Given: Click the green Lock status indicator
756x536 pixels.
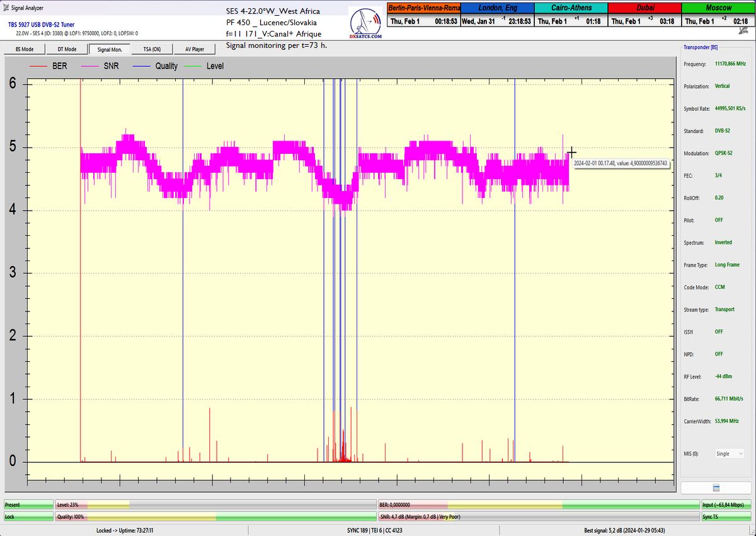Looking at the screenshot, I should 28,516.
